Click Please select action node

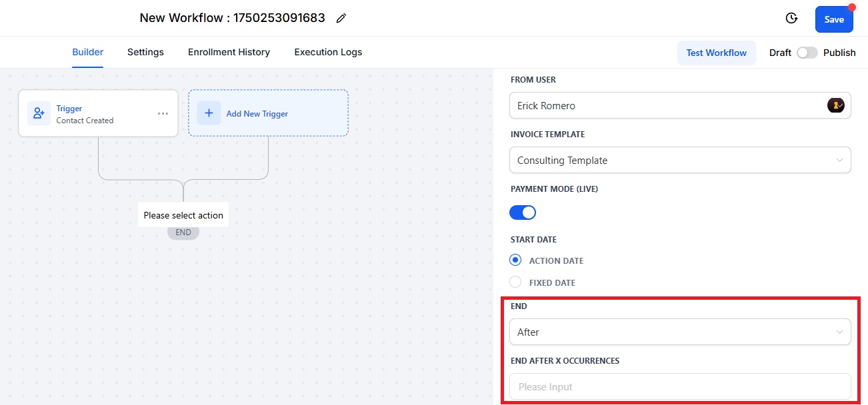pyautogui.click(x=183, y=215)
